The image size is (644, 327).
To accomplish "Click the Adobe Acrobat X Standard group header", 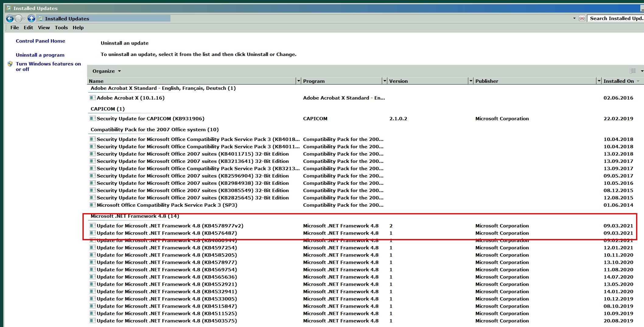I will (x=163, y=88).
